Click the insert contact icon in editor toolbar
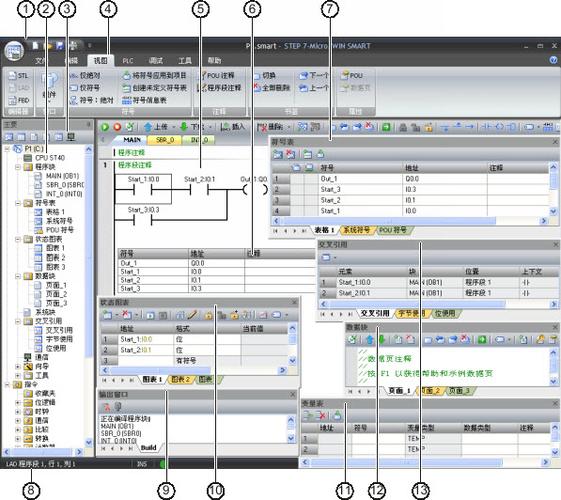Viewport: 561px width, 500px height. pos(486,127)
